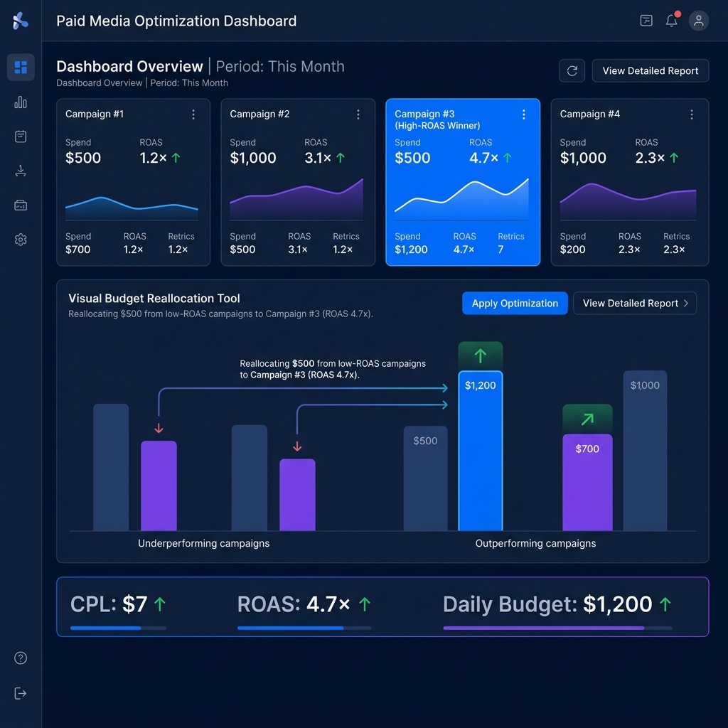Open the Campaigns briefcase icon in sidebar
728x728 pixels.
pyautogui.click(x=20, y=204)
